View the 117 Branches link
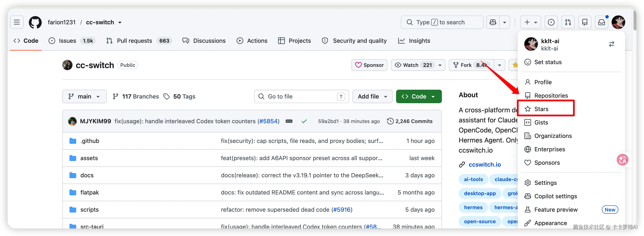Image resolution: width=644 pixels, height=236 pixels. click(x=136, y=96)
